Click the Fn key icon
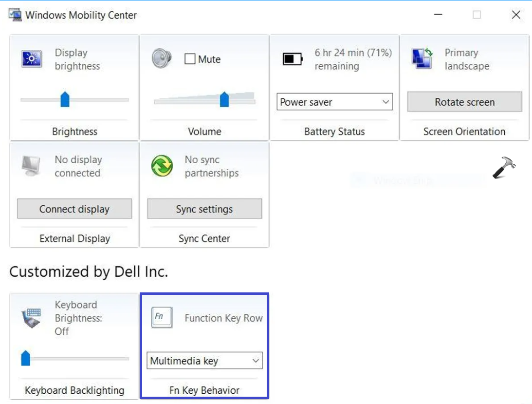Viewport: 532px width, 404px height. [162, 318]
